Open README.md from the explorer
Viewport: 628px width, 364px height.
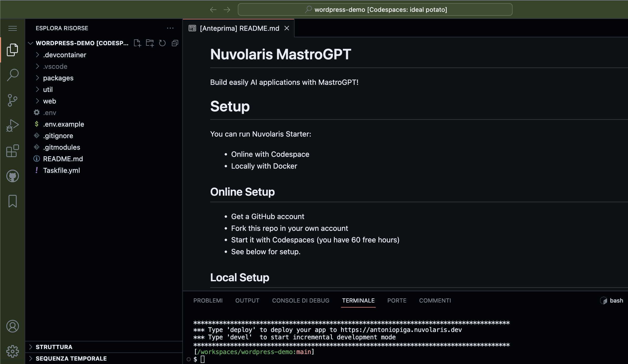point(104,159)
